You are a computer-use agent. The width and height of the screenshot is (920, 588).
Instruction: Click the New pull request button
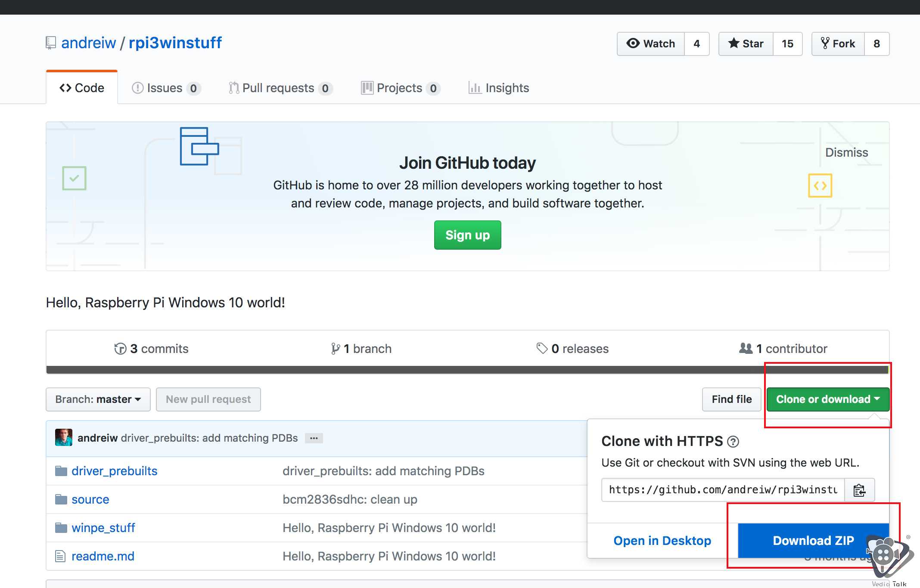pos(208,399)
